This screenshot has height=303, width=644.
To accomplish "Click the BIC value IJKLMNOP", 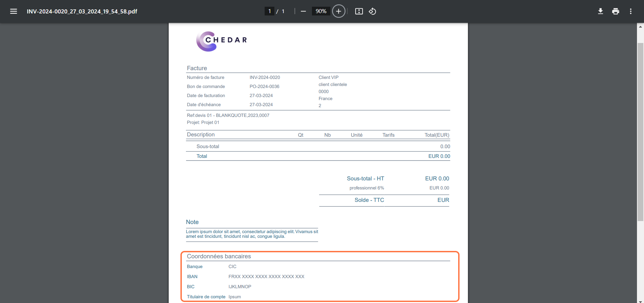I will [240, 287].
